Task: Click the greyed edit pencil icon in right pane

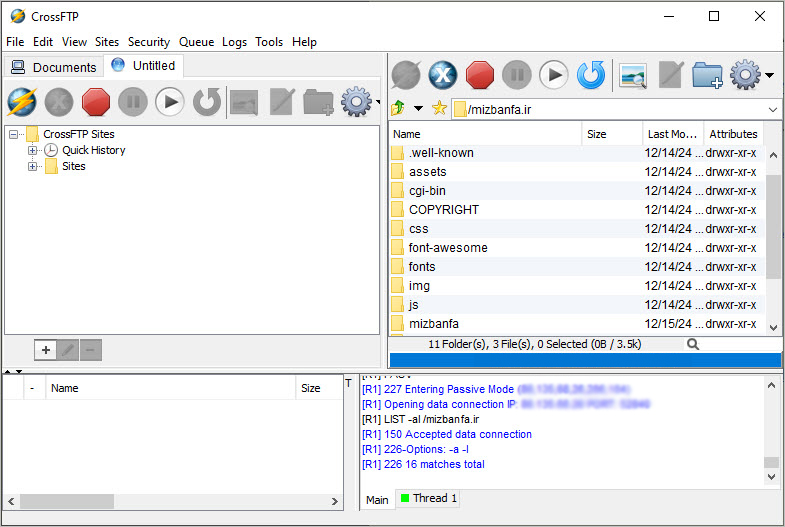Action: (671, 75)
